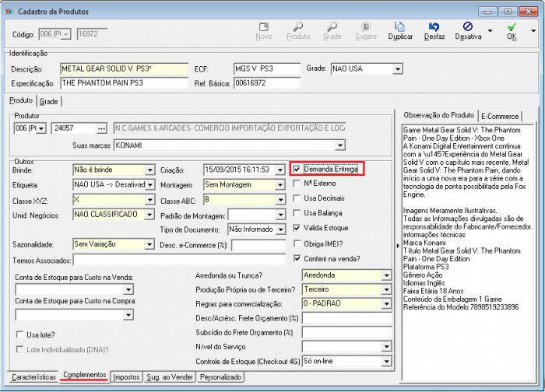Click the producer lookup ellipsis button
545x392 pixels.
(101, 128)
